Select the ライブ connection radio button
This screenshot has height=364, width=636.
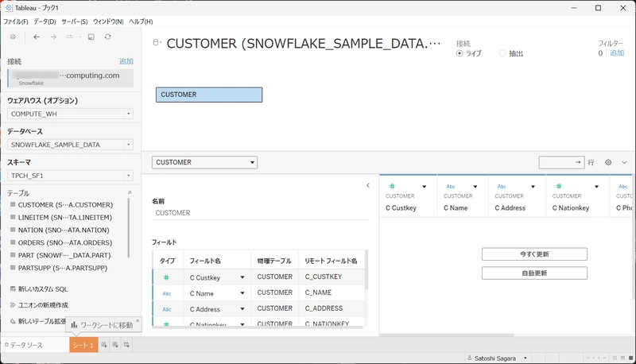460,53
